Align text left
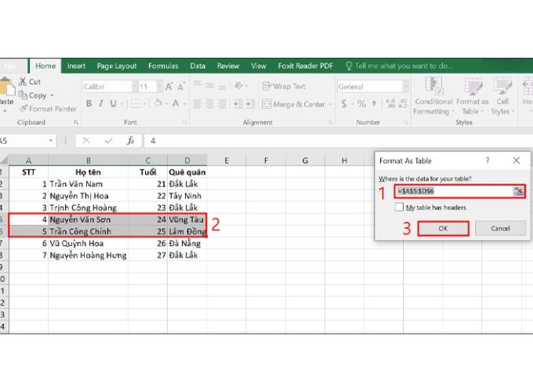The image size is (533, 392). pos(198,103)
